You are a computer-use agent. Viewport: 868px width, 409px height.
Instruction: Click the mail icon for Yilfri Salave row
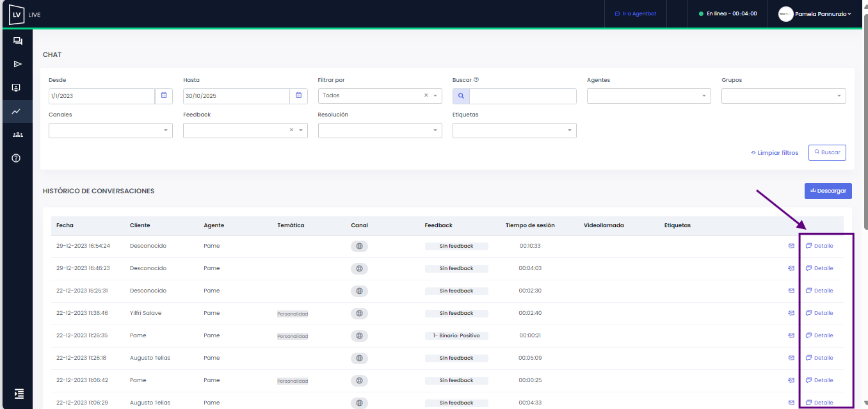tap(791, 313)
